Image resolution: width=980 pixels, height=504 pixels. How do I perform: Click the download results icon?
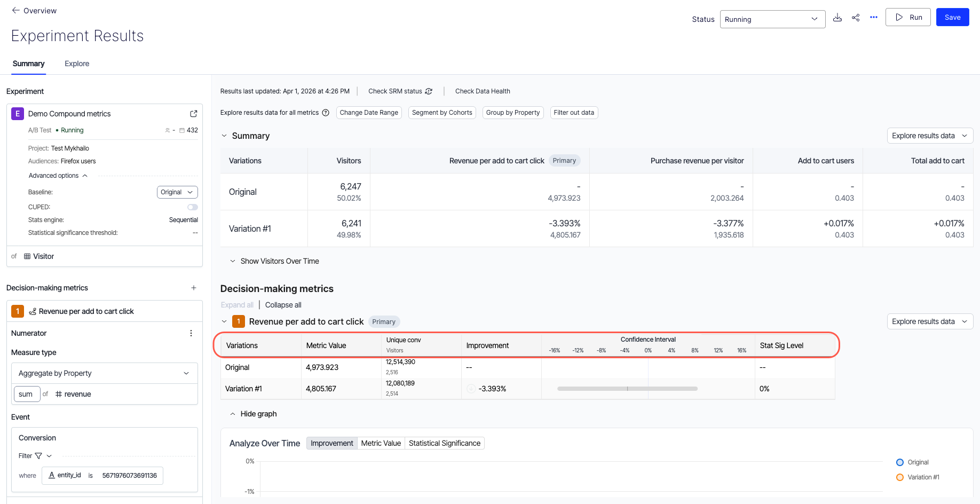pyautogui.click(x=837, y=18)
